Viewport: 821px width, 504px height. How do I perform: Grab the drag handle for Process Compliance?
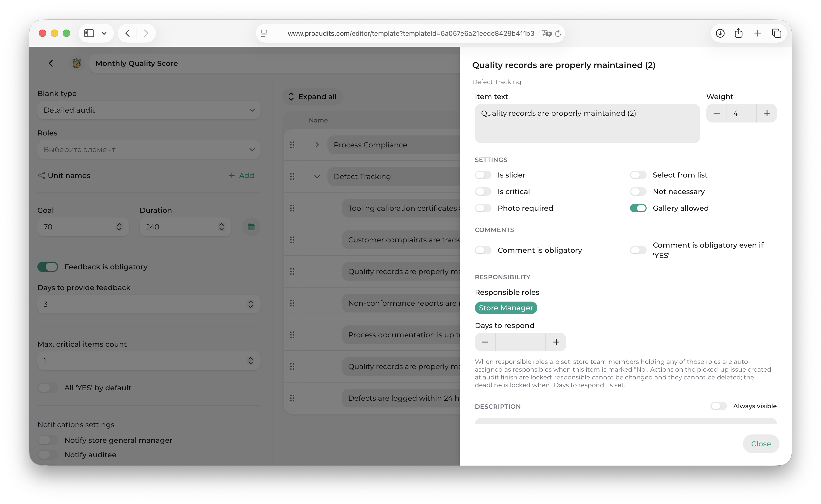(x=292, y=145)
